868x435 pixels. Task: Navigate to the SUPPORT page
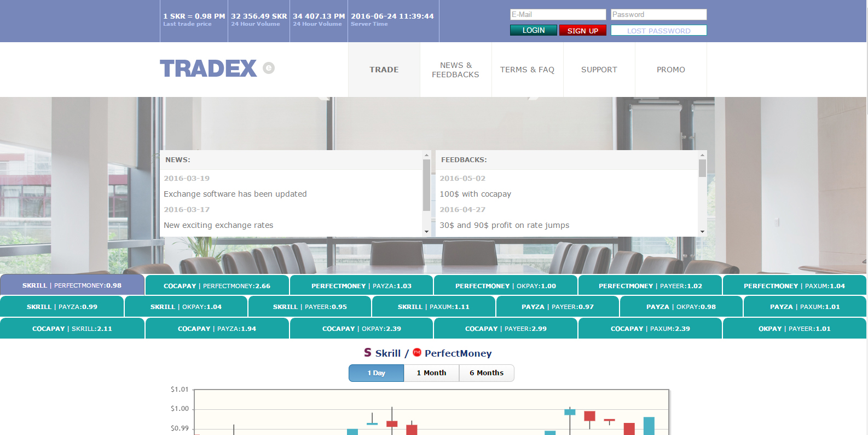599,70
